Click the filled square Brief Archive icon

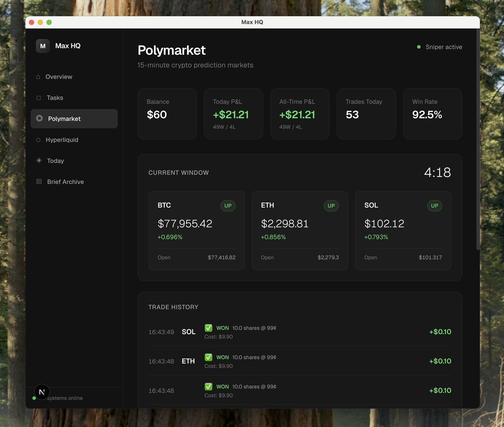[x=39, y=181]
